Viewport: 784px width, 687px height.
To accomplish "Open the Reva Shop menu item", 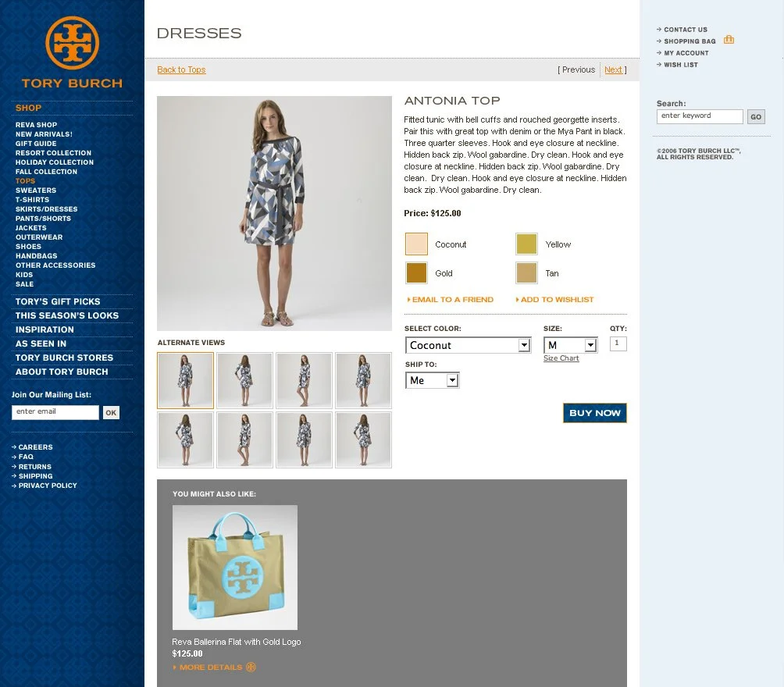I will pos(36,124).
